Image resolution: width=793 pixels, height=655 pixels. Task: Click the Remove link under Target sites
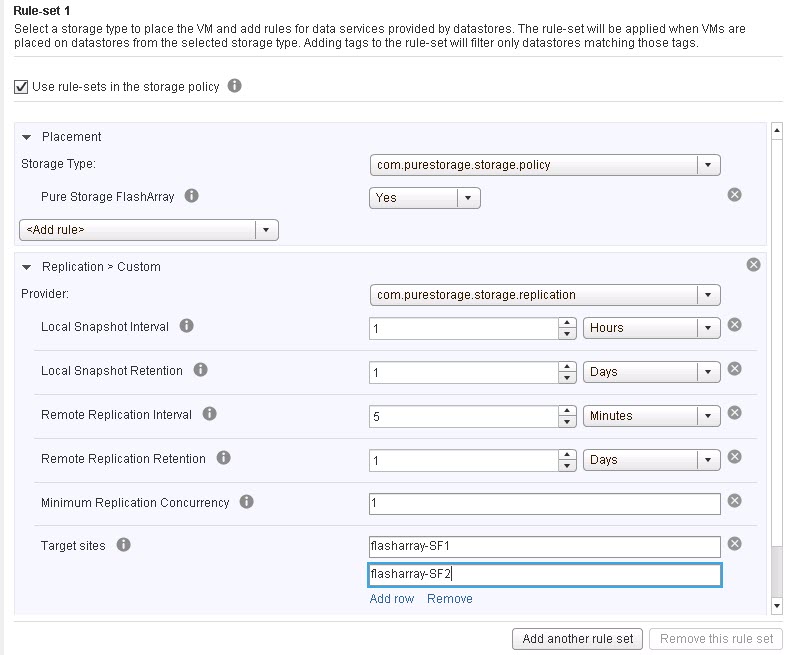click(450, 599)
